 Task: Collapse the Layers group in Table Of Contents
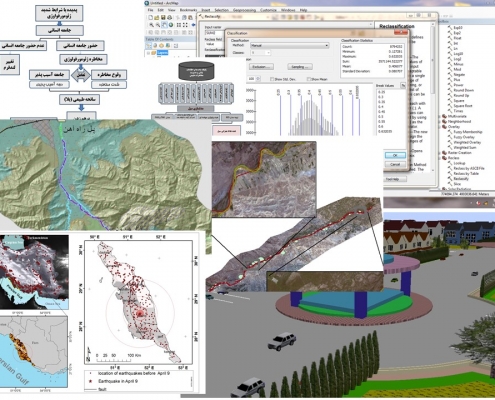coord(148,53)
